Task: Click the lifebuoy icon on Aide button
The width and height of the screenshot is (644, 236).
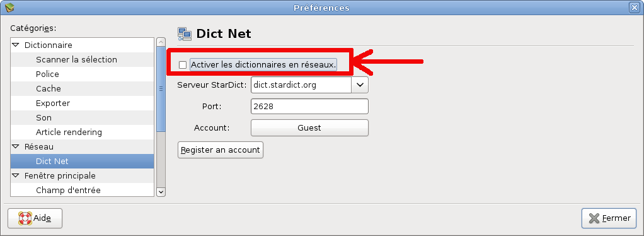Action: click(x=25, y=218)
